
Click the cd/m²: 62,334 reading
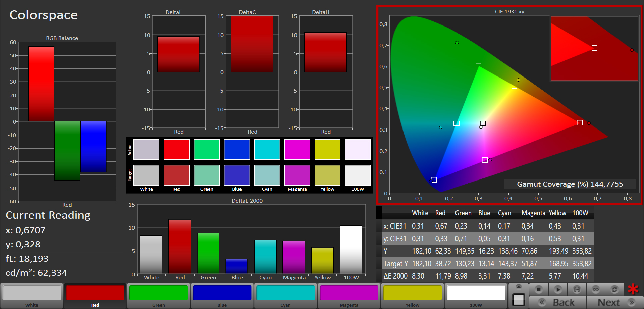click(x=37, y=273)
